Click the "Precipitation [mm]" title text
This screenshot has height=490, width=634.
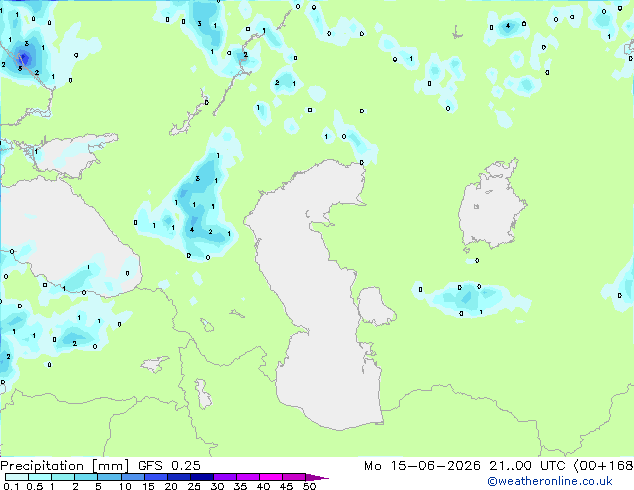[x=64, y=466]
